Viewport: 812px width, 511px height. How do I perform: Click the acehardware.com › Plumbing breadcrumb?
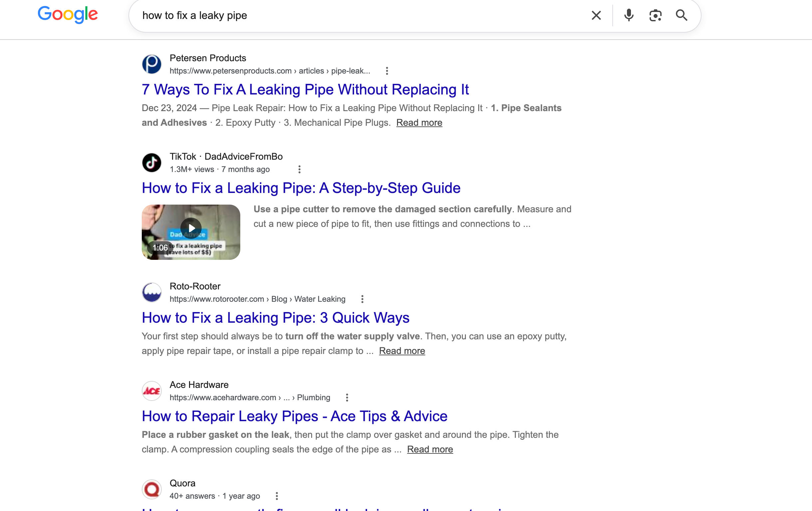pyautogui.click(x=250, y=398)
